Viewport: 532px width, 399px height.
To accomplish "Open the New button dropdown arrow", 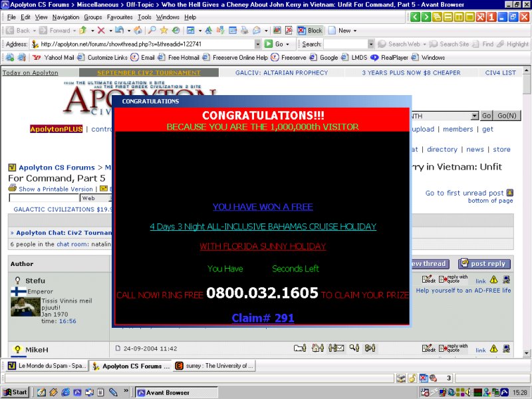I will (x=355, y=31).
